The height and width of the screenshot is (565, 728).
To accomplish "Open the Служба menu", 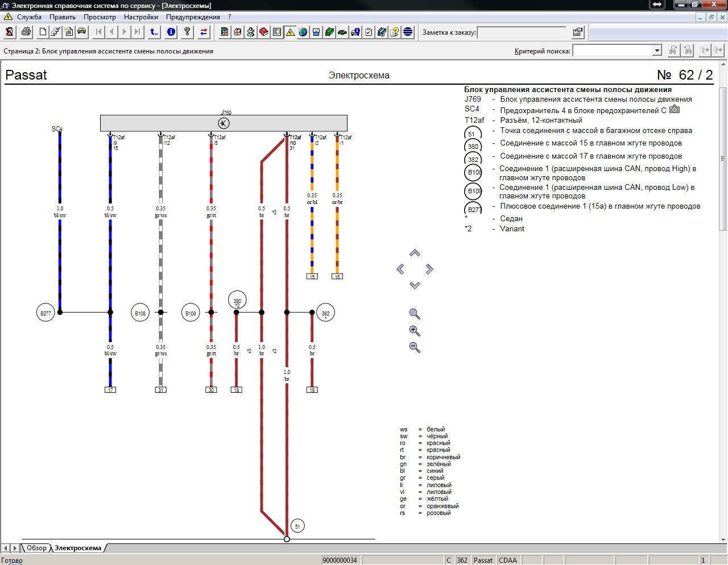I will pyautogui.click(x=29, y=17).
